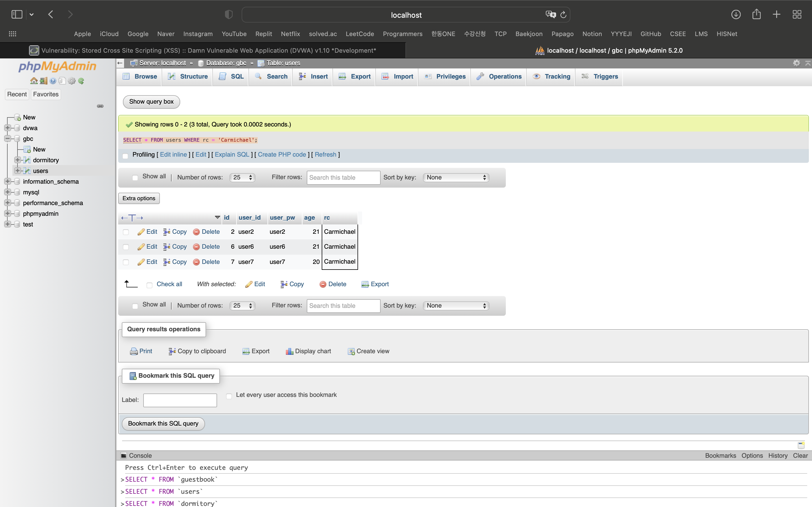Screen dimensions: 812x507
Task: Click the Display chart icon
Action: click(289, 351)
